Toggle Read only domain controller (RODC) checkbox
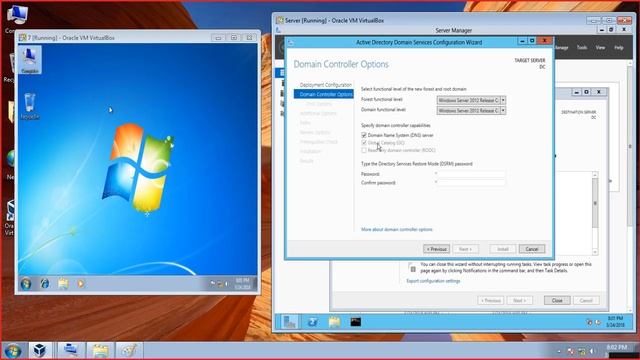 [364, 151]
